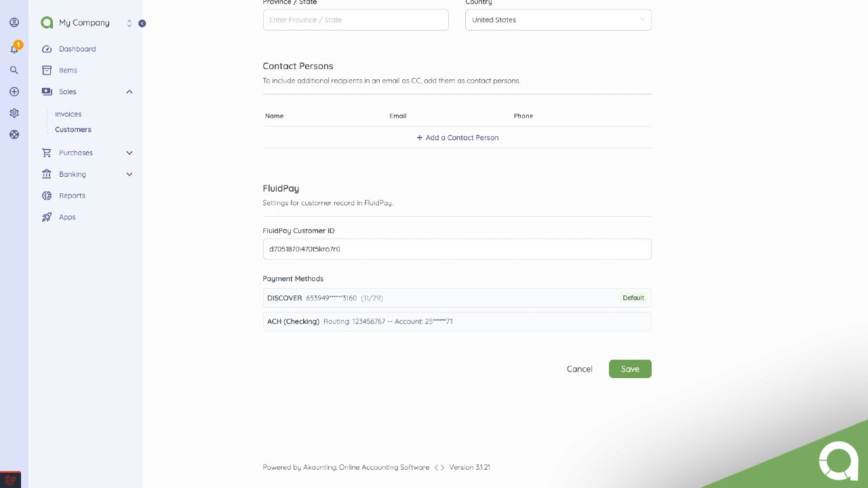868x488 pixels.
Task: Click the FluidPay Customer ID field
Action: [456, 249]
